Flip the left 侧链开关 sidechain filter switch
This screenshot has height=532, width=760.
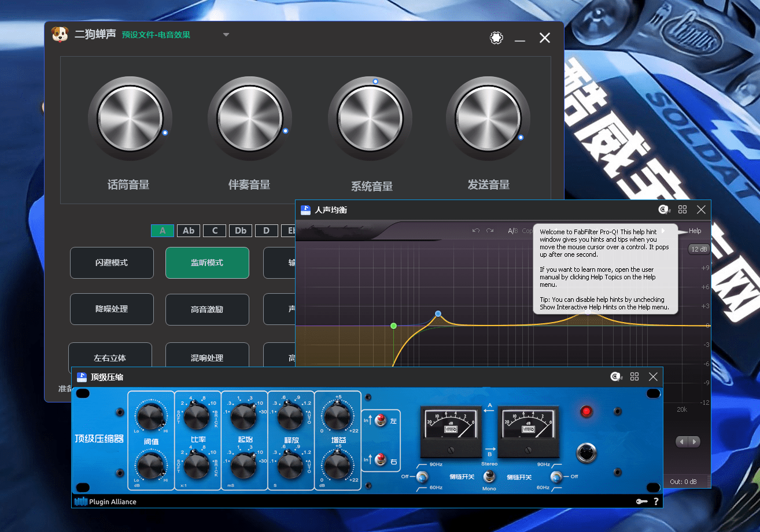(423, 477)
